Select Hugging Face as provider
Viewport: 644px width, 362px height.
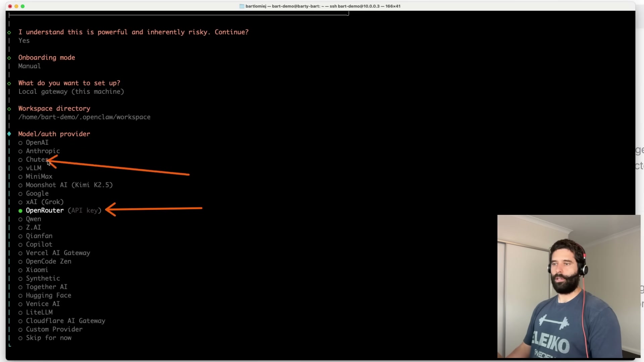pos(45,295)
